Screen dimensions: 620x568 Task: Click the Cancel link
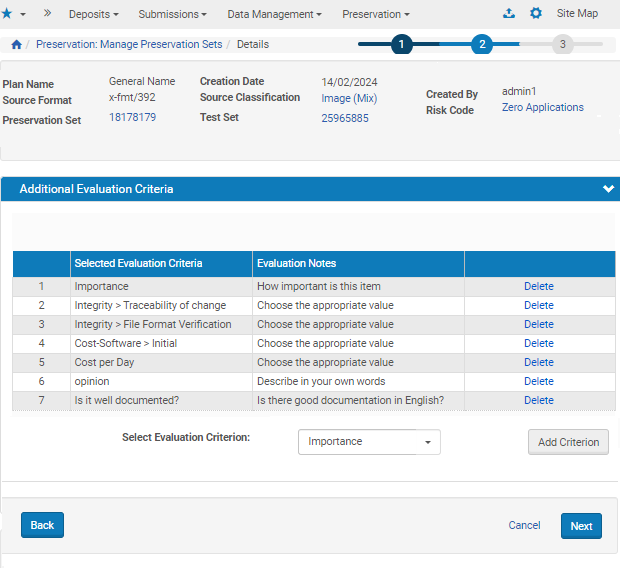pyautogui.click(x=524, y=526)
